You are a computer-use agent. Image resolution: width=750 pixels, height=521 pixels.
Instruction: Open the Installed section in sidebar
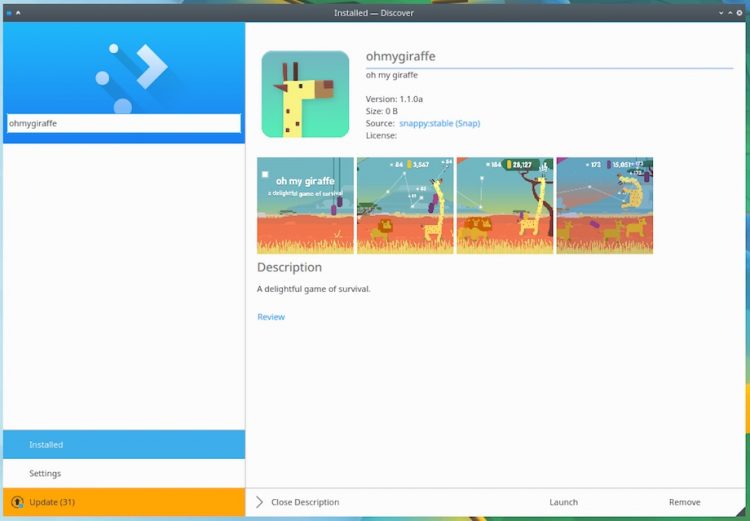tap(124, 444)
